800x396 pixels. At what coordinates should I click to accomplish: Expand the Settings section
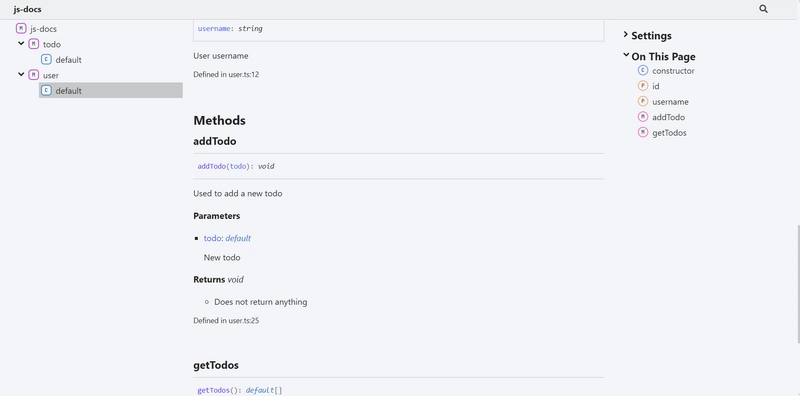pyautogui.click(x=647, y=36)
